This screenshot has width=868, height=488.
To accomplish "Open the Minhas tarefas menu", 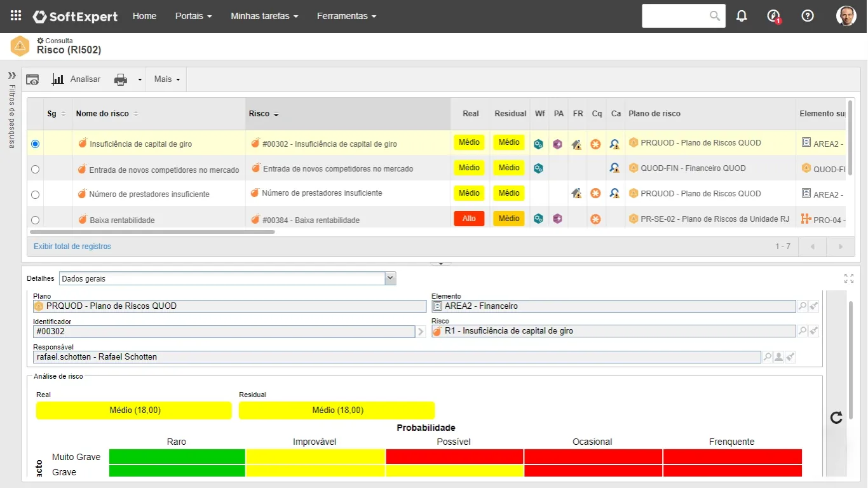I will pos(264,16).
